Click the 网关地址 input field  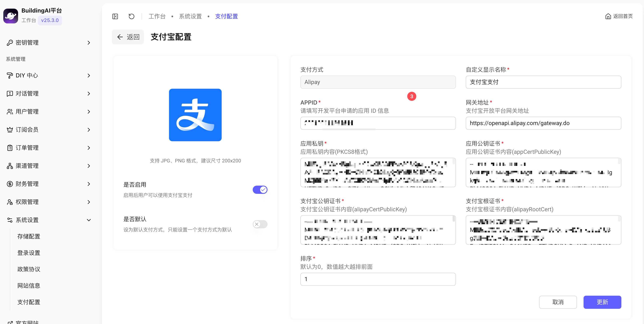click(x=543, y=123)
